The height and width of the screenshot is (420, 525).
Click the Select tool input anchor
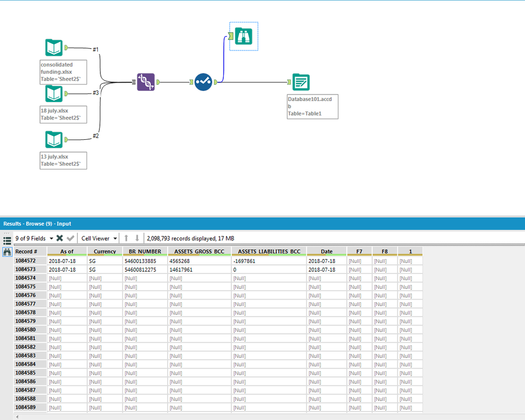(191, 82)
